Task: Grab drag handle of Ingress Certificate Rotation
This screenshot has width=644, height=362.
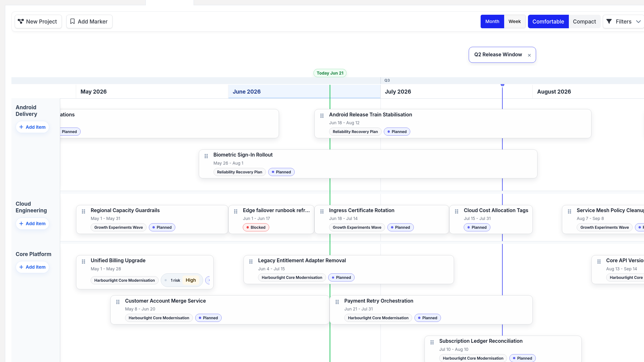Action: 322,211
